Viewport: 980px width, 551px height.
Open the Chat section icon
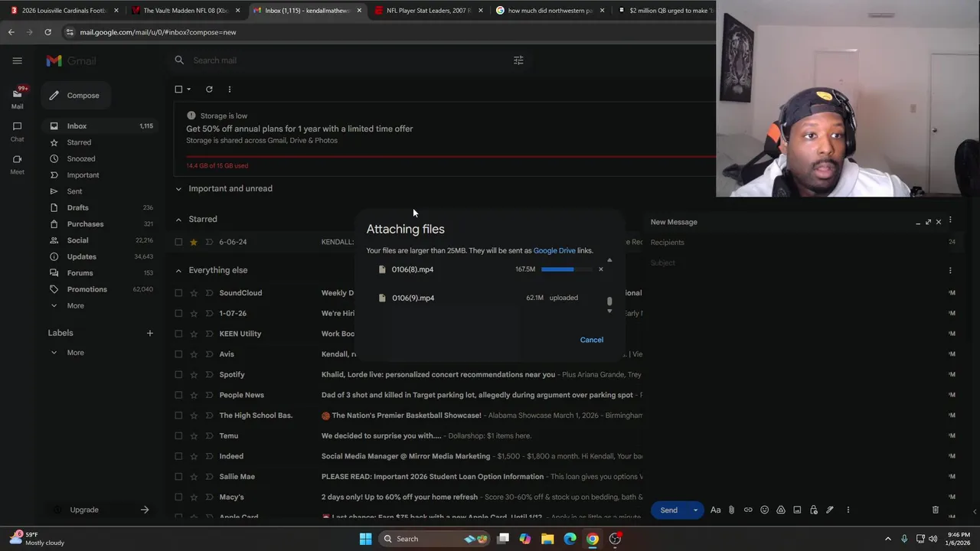pyautogui.click(x=18, y=126)
